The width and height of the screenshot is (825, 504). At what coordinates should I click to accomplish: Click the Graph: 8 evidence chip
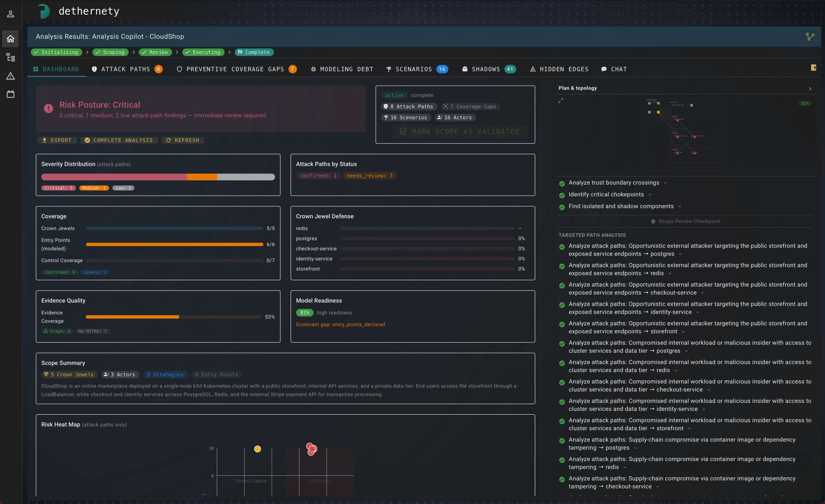57,331
